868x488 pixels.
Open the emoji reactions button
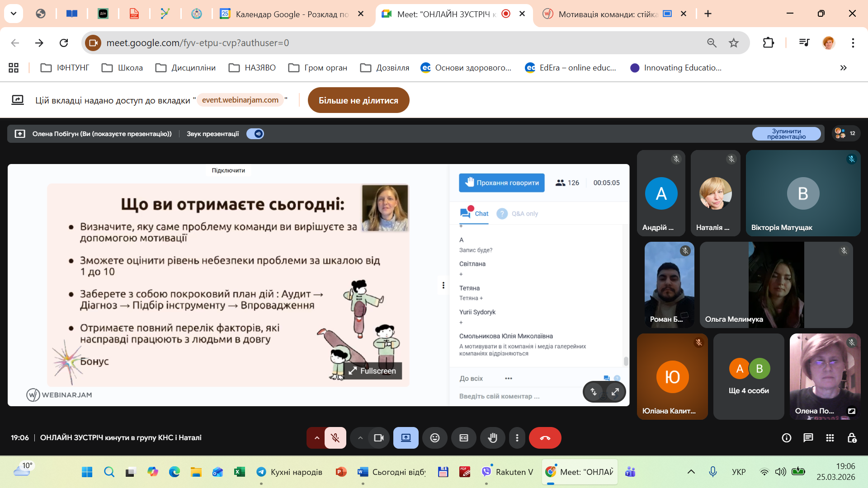tap(434, 438)
